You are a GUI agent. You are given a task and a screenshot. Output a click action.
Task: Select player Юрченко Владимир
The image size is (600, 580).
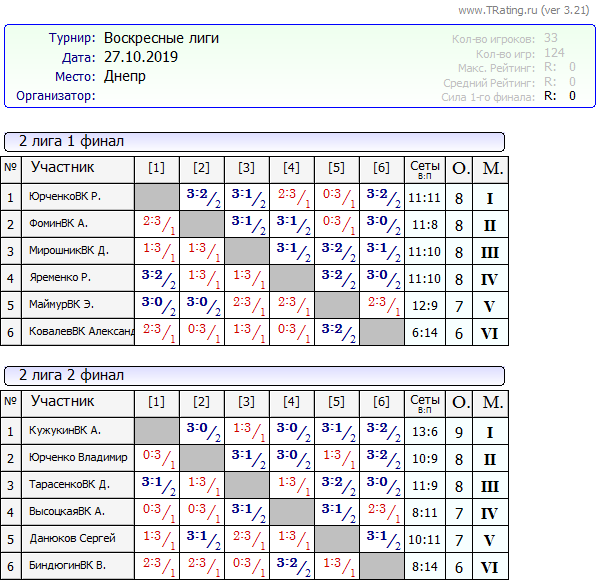78,458
